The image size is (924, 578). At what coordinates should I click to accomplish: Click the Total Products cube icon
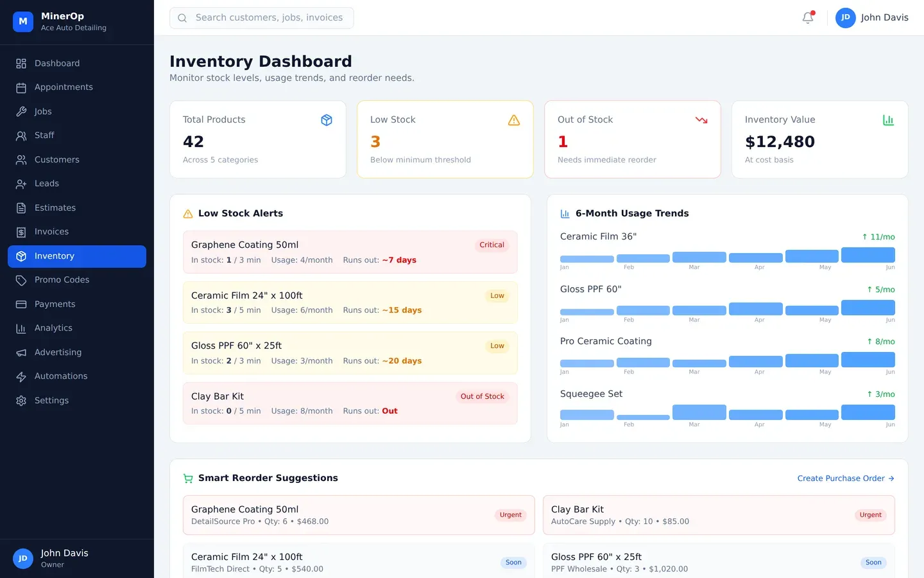[x=327, y=120]
